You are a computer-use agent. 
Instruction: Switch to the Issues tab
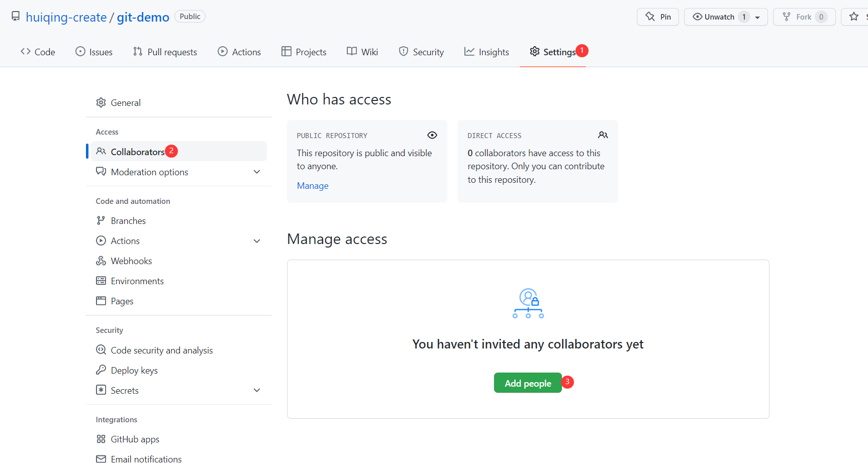point(94,52)
